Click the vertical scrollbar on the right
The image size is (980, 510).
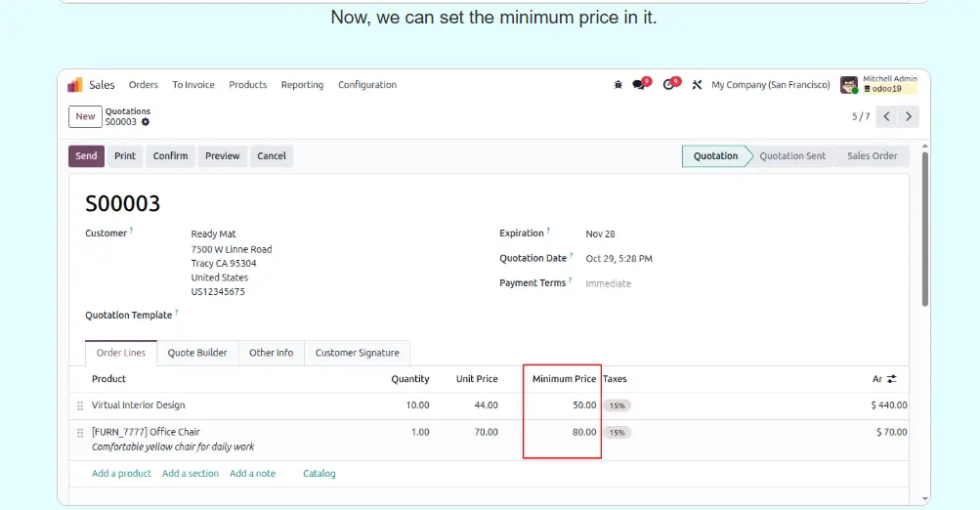coord(924,234)
